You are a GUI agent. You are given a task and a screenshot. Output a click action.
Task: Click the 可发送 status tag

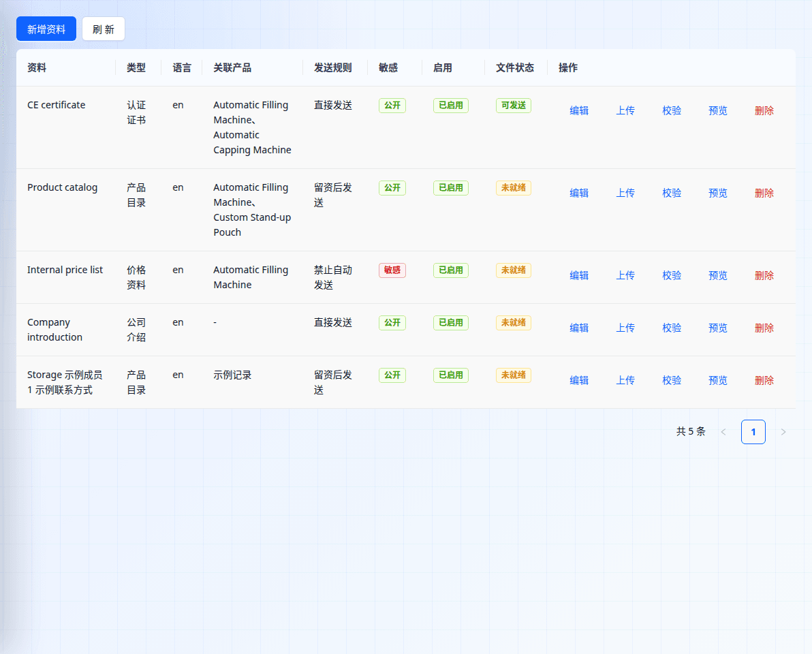click(513, 105)
